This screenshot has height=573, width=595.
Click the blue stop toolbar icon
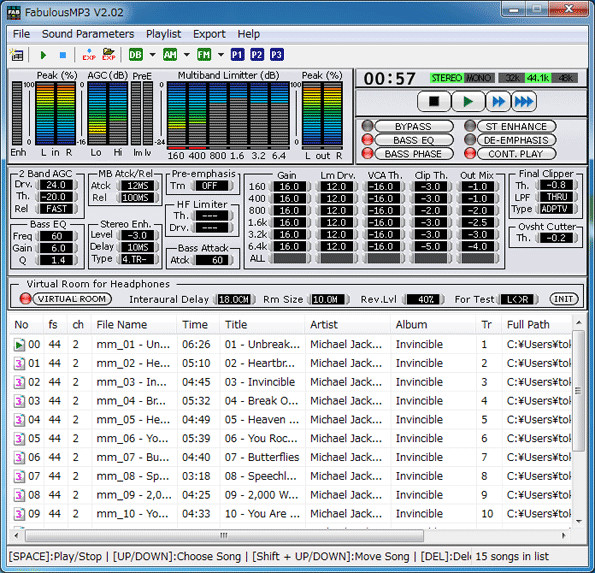63,55
